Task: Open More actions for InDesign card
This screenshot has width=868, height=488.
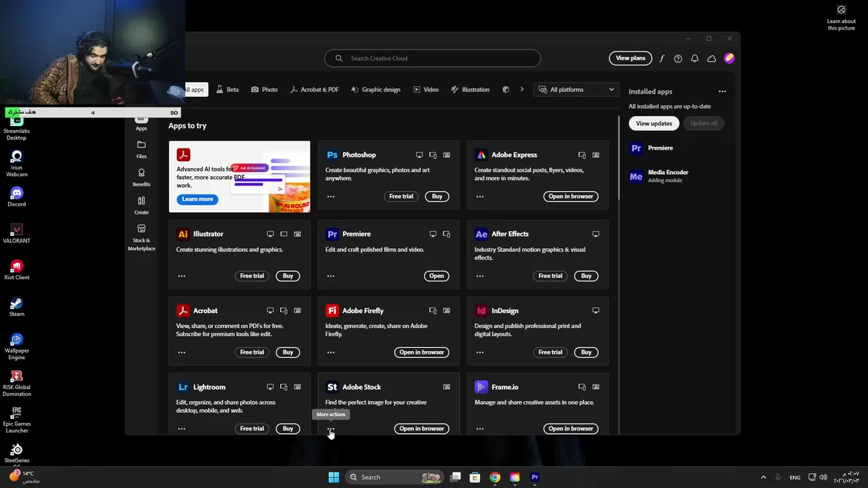Action: pos(480,352)
